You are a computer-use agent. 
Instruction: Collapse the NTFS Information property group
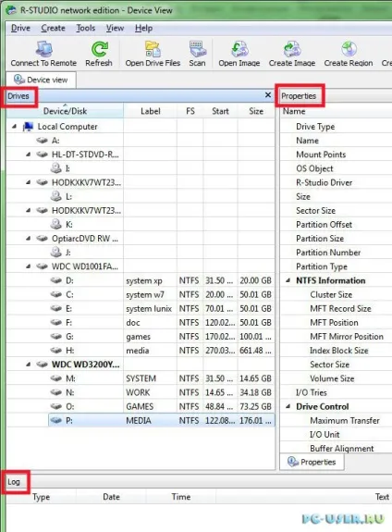coord(288,280)
